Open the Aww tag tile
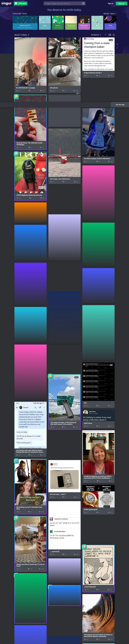Viewport: 129px width, 644px height. 45,23
